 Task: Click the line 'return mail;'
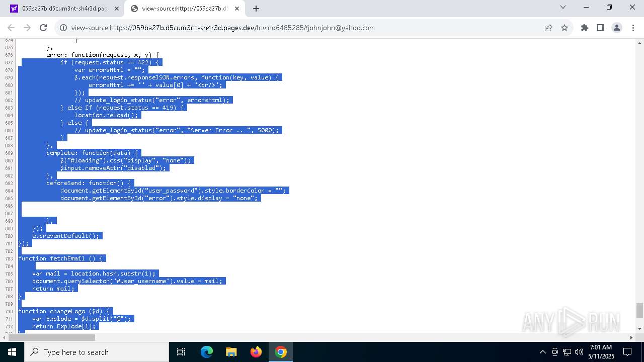53,289
